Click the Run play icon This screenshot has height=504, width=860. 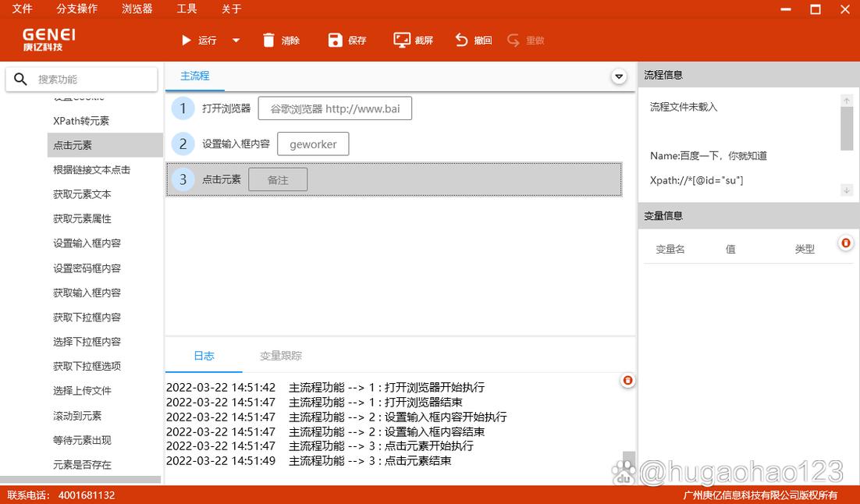tap(186, 40)
